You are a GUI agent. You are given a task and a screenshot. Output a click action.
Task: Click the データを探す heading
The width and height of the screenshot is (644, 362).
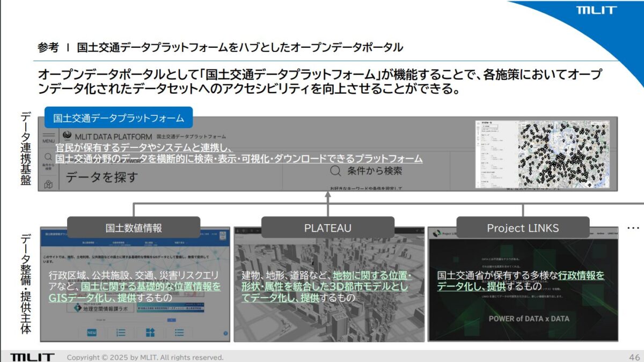click(103, 177)
